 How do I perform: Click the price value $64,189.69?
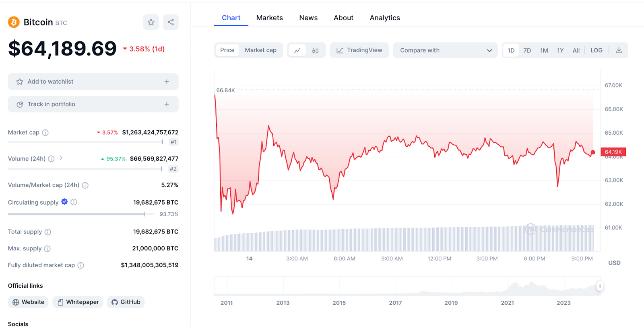pyautogui.click(x=62, y=49)
